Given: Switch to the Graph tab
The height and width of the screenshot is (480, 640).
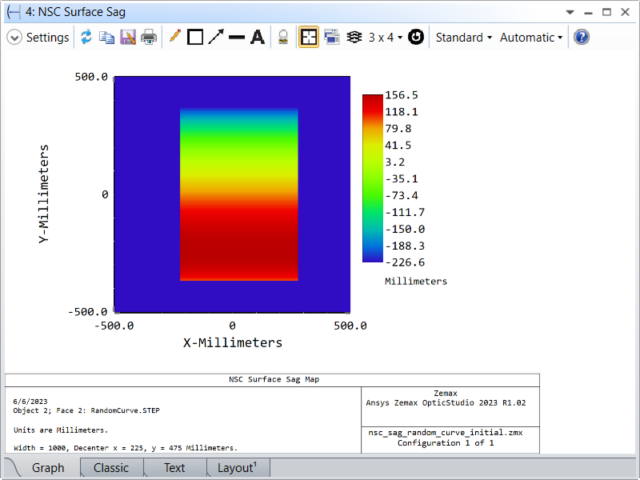Looking at the screenshot, I should click(48, 468).
